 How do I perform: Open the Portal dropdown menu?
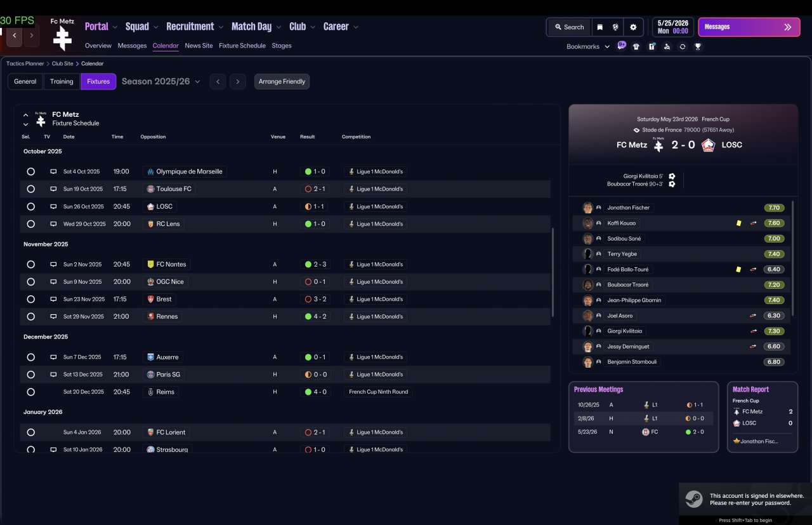pyautogui.click(x=101, y=27)
